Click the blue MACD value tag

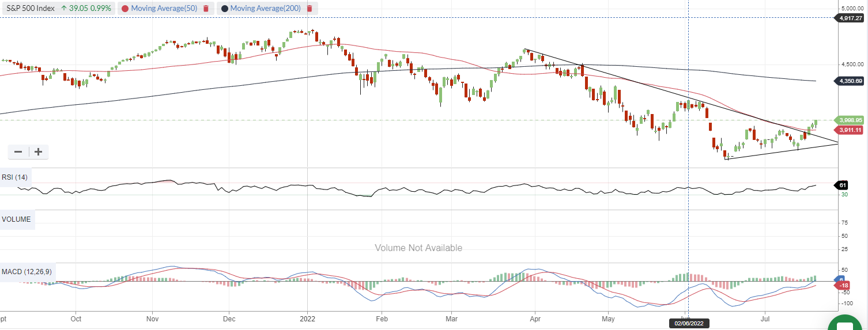(x=840, y=278)
